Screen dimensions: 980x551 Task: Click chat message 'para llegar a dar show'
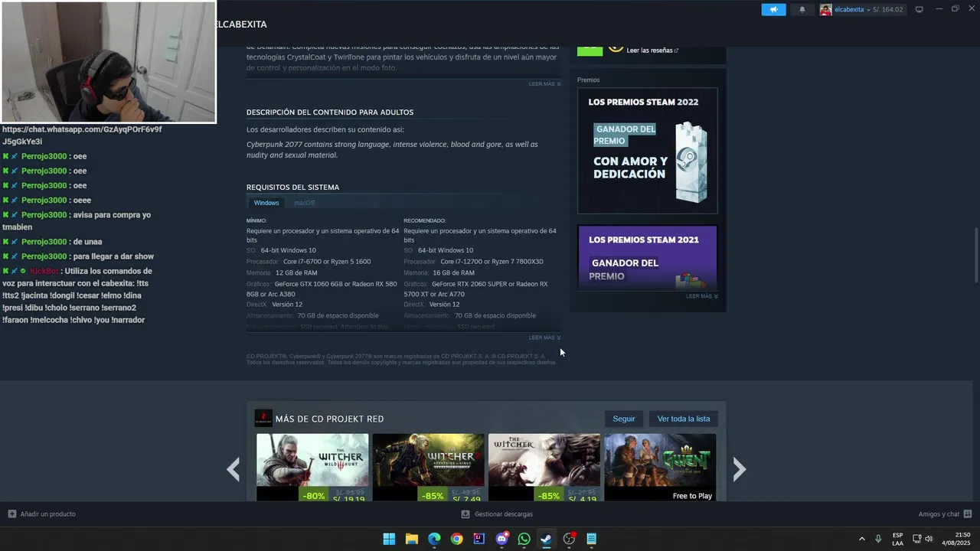(113, 256)
